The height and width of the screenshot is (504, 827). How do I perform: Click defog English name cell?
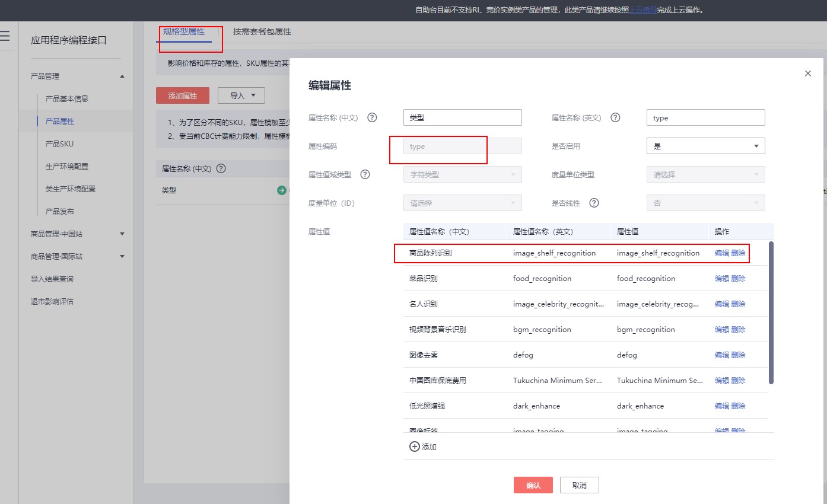[x=523, y=355]
